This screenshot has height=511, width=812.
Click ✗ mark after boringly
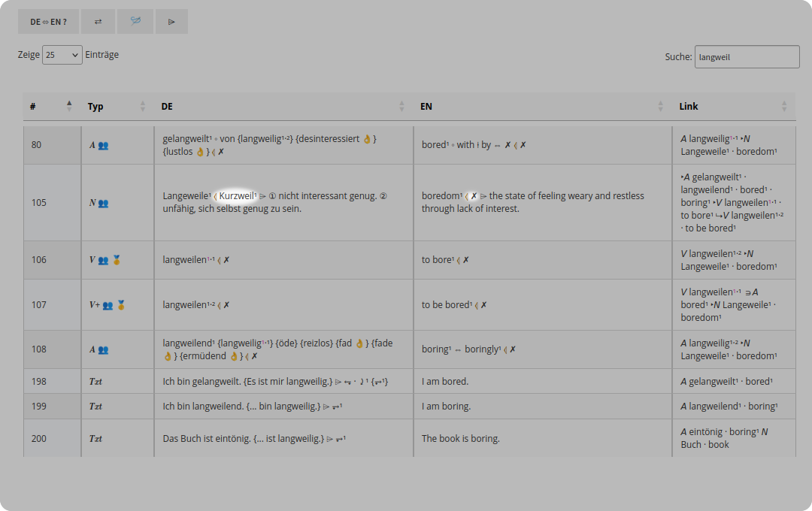coord(513,349)
